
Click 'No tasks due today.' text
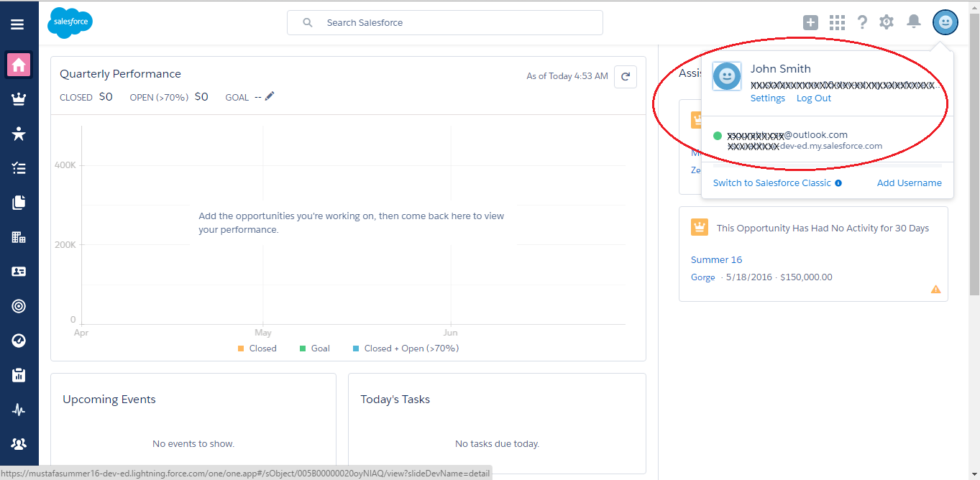498,444
